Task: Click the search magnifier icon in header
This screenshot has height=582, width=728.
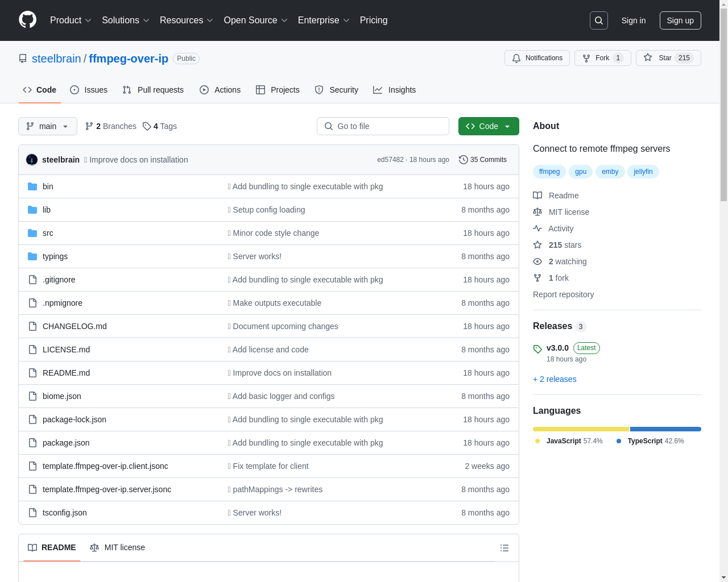Action: 599,20
